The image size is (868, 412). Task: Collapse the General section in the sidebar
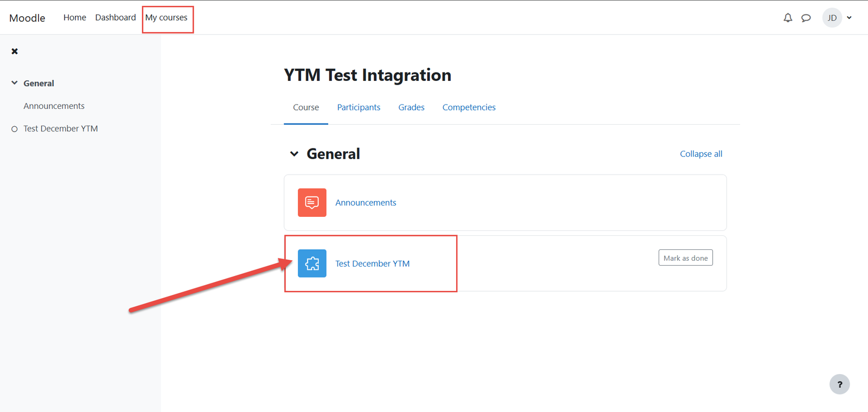point(15,83)
